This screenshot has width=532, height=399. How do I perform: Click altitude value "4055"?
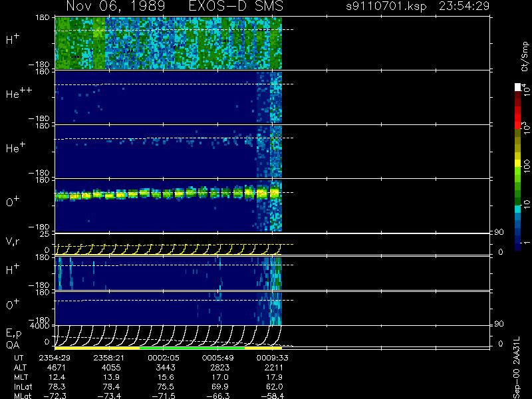coord(111,368)
